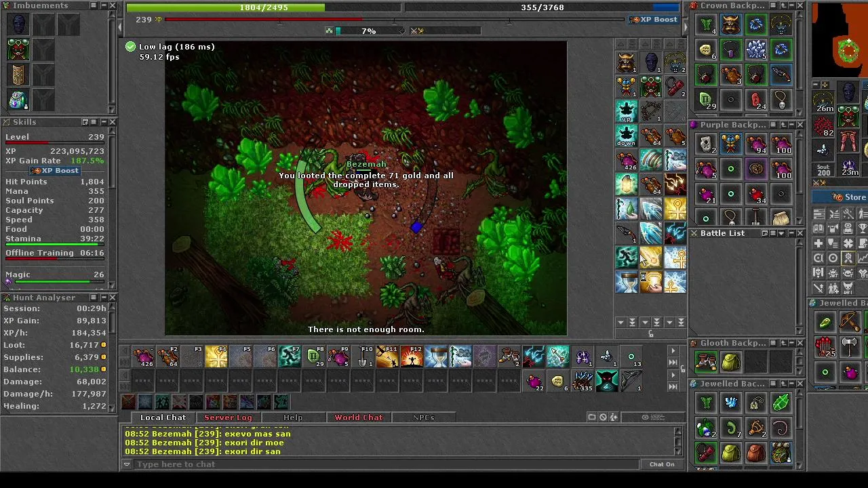The height and width of the screenshot is (488, 868).
Task: Click the armor slot in equipment panel
Action: pos(848,117)
